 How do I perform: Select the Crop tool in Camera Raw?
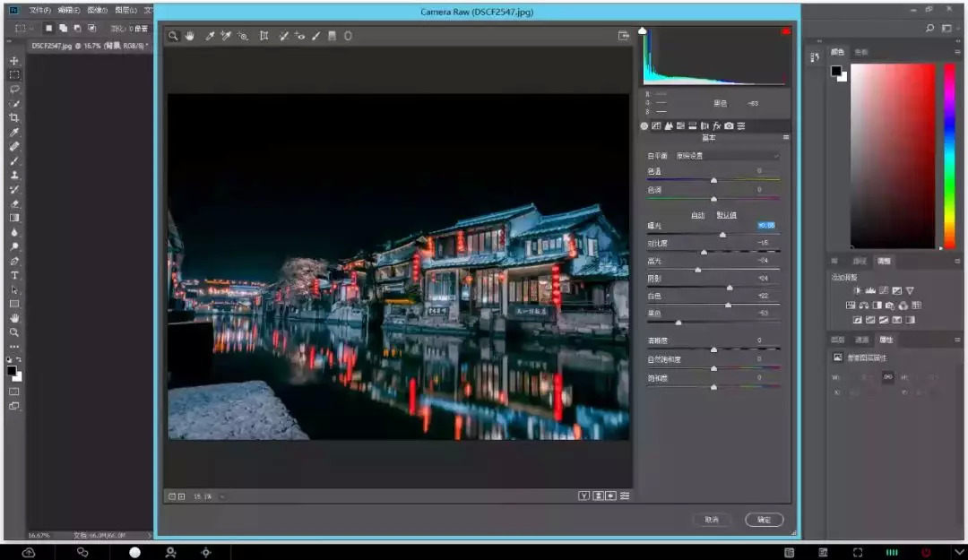(x=264, y=36)
